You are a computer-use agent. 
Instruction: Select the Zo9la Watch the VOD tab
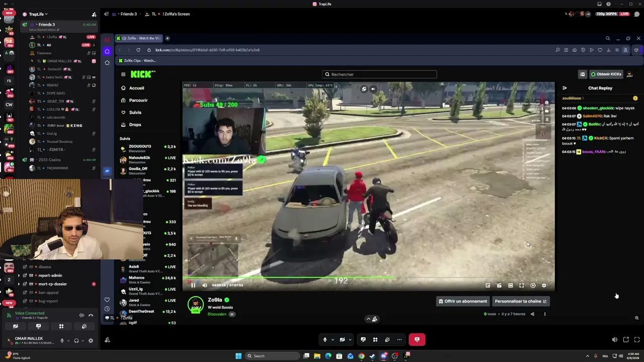139,38
